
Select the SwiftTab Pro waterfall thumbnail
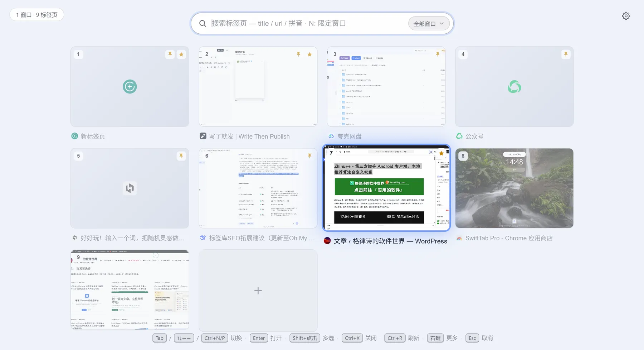pos(514,188)
